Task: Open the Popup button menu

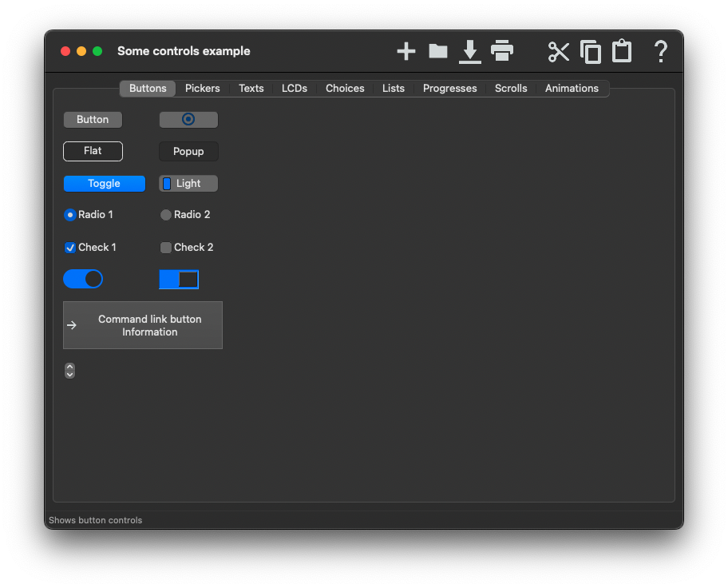Action: coord(188,152)
